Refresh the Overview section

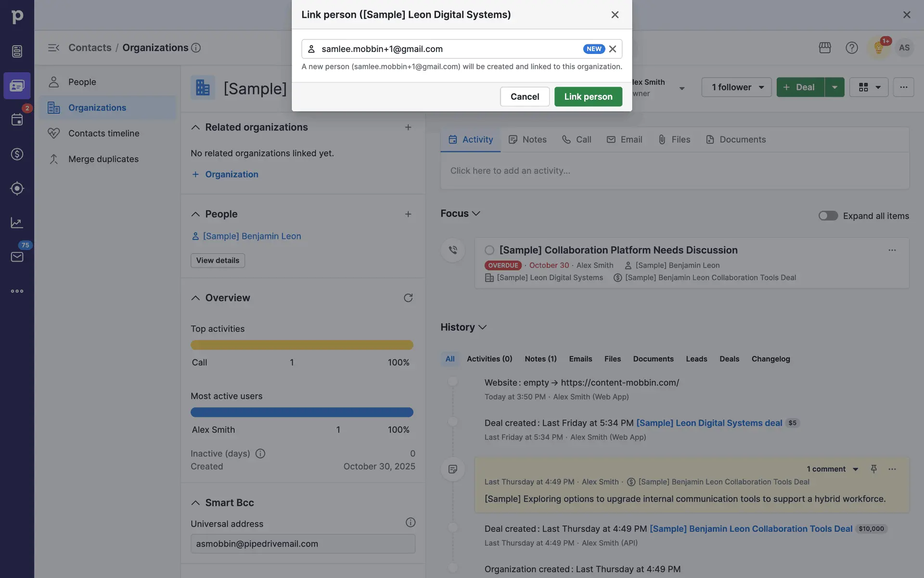pyautogui.click(x=408, y=298)
